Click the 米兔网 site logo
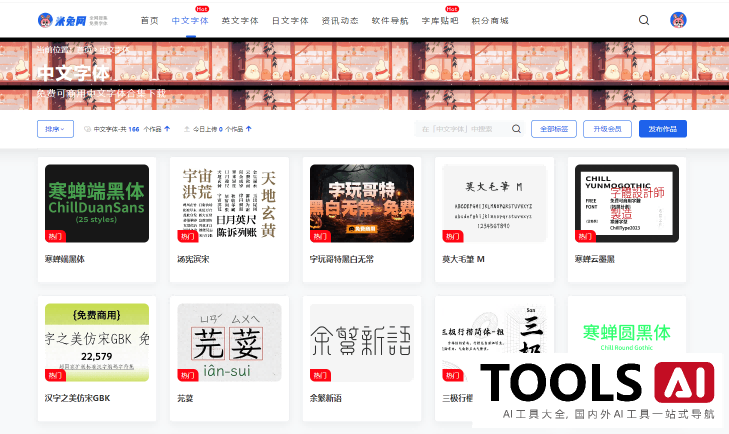729x434 pixels. click(x=73, y=20)
